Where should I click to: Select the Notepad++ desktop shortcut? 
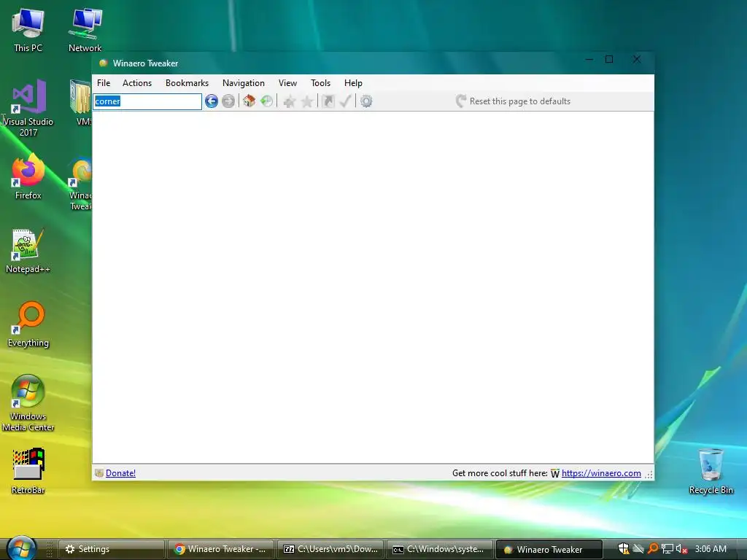(28, 252)
